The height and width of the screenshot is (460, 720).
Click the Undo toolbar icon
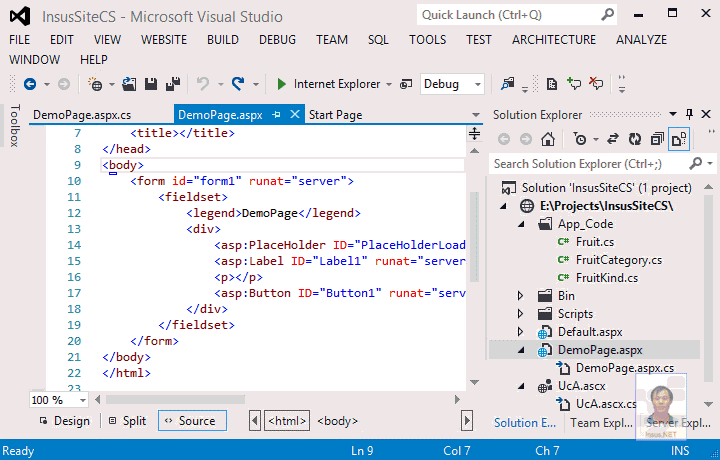pos(202,84)
